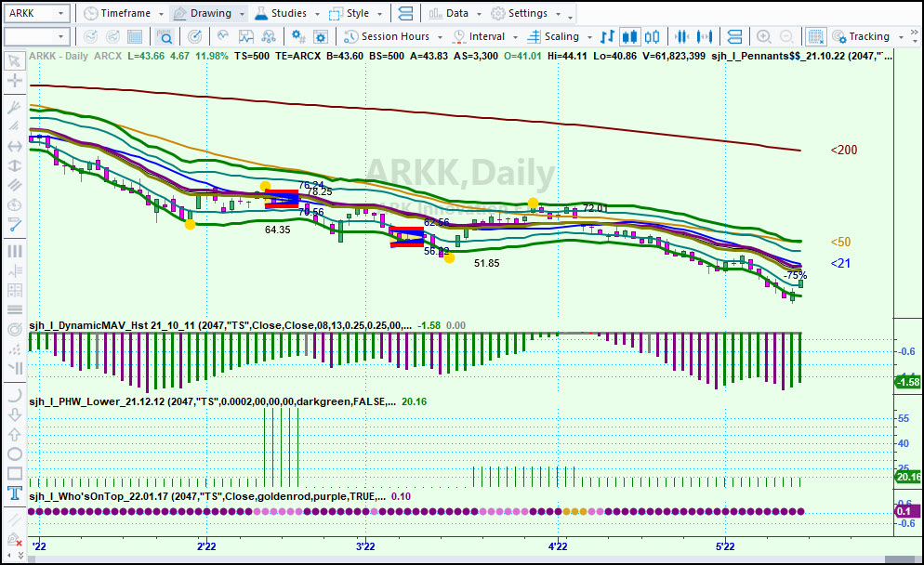Select the vertical bars Fibonacci time tool
Screen dimensions: 924x565
[15, 252]
